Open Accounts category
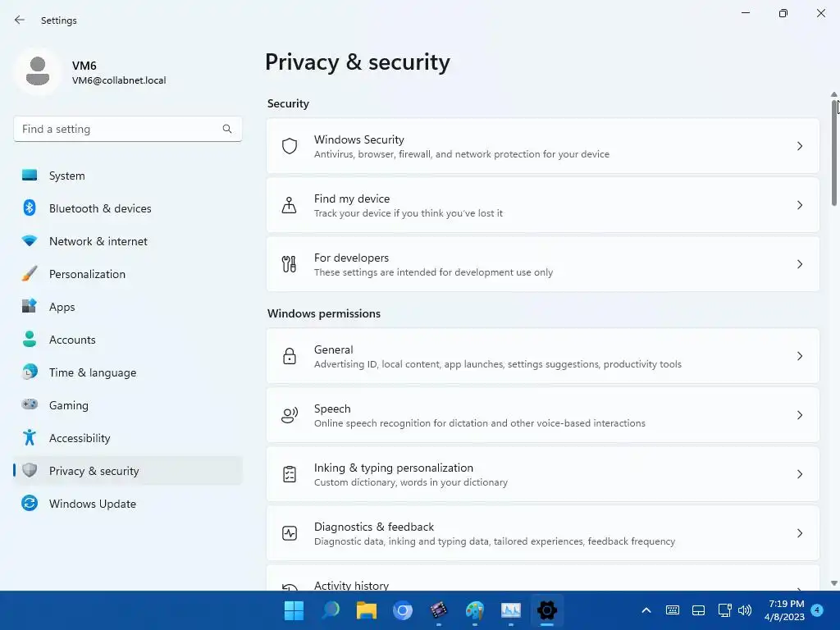The image size is (840, 630). [x=127, y=339]
